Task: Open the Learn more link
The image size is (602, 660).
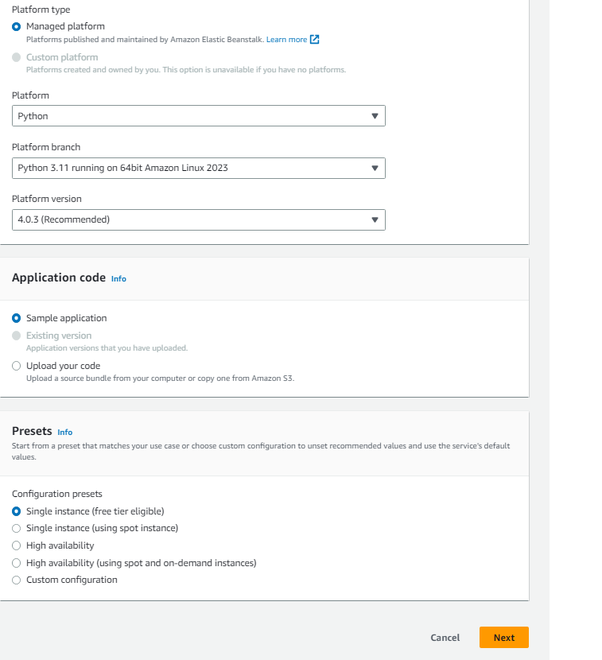Action: pyautogui.click(x=286, y=39)
